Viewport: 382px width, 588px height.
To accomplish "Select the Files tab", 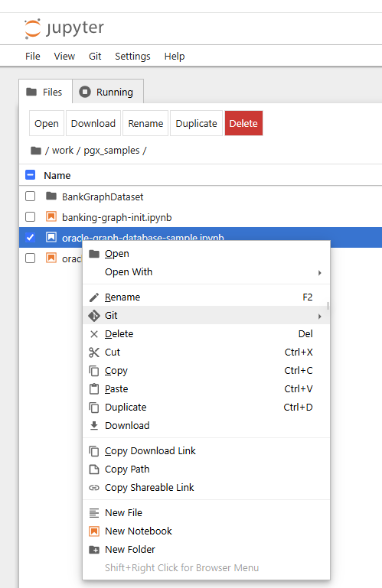I will coord(45,91).
